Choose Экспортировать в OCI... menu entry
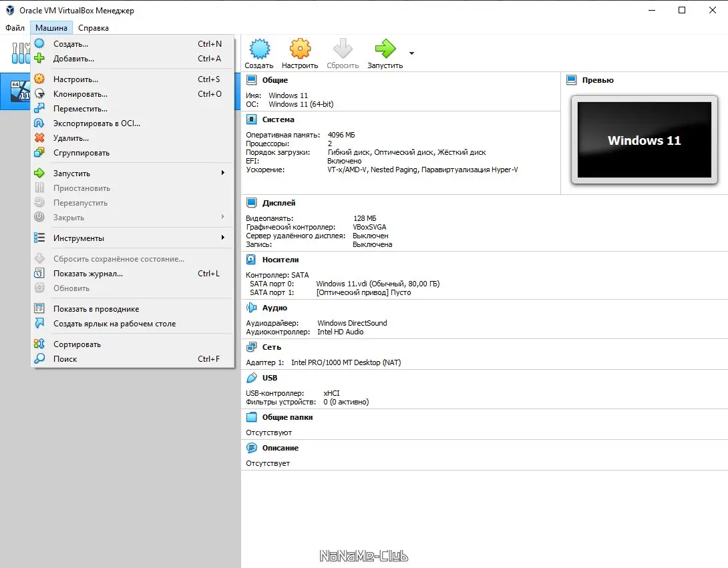 (133, 123)
